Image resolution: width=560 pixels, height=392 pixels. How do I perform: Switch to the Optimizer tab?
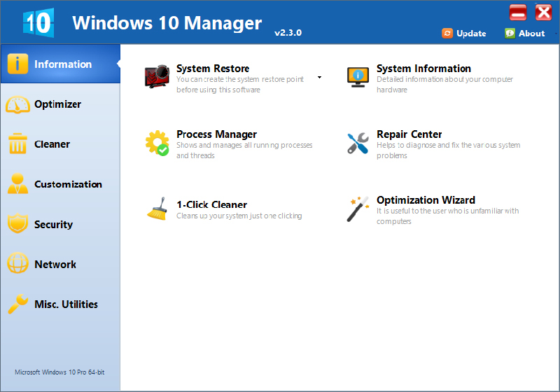pyautogui.click(x=60, y=104)
